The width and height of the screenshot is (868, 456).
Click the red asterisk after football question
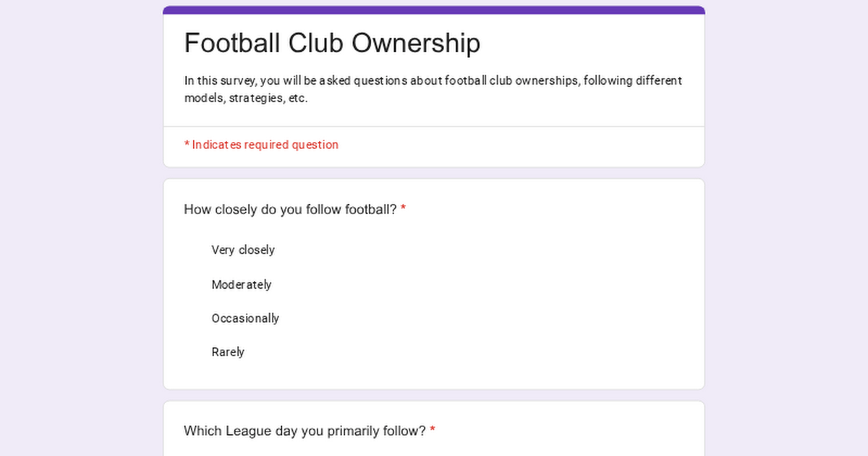pos(404,209)
